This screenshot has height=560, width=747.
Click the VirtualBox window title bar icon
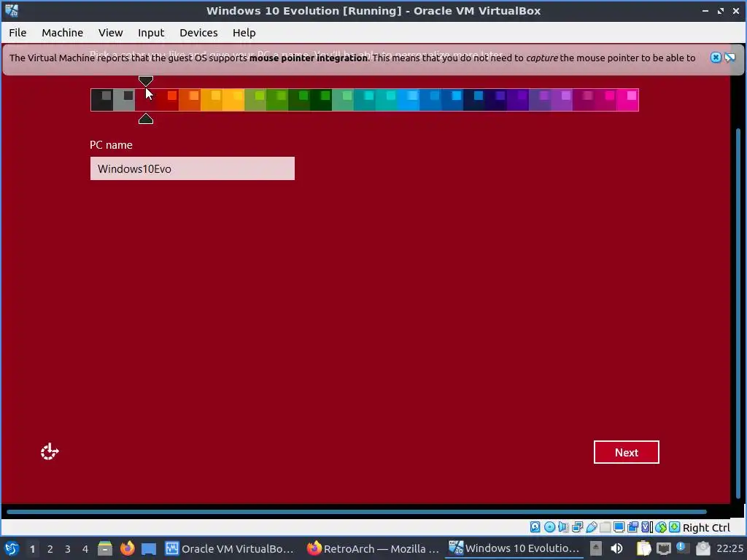(x=12, y=10)
